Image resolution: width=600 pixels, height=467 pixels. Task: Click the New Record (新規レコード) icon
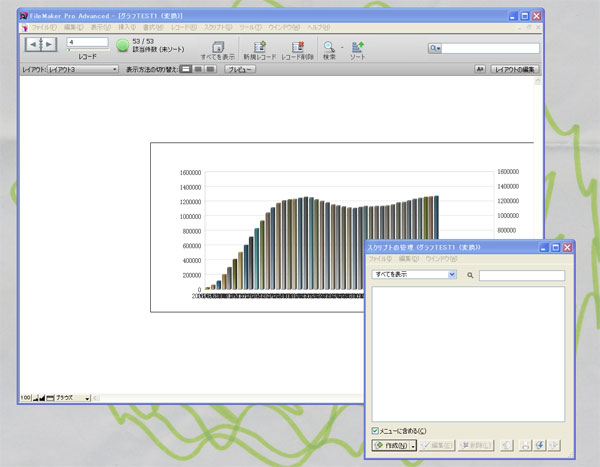(x=260, y=47)
